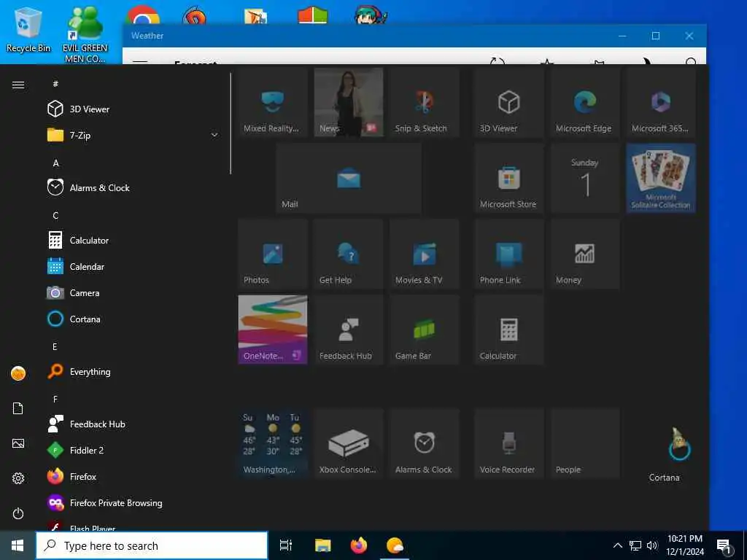
Task: Open the Calculator tile
Action: tap(508, 330)
